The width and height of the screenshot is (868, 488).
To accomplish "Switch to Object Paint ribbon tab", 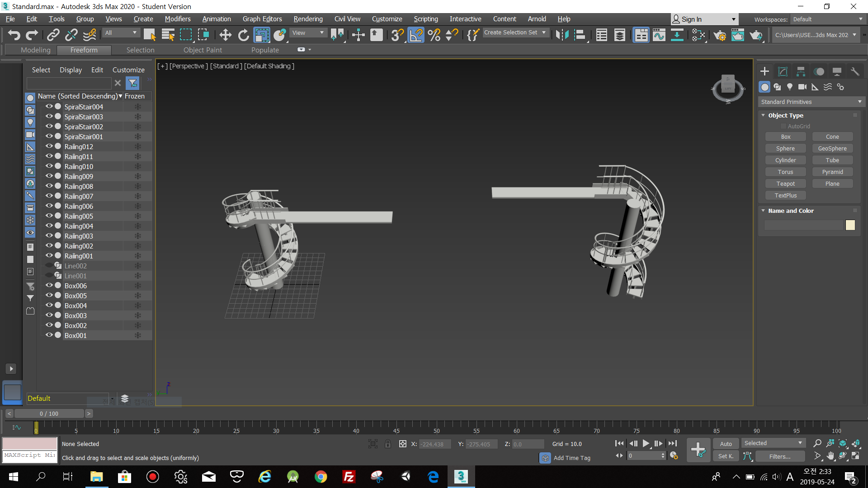I will point(203,50).
